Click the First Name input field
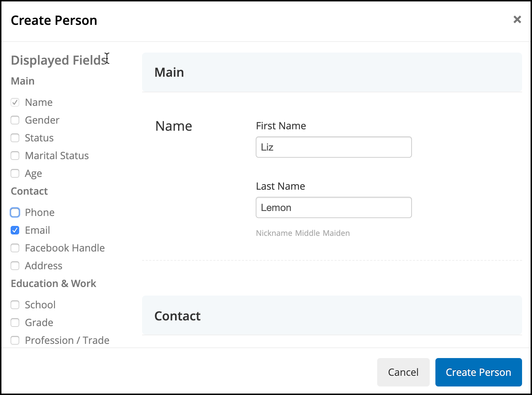This screenshot has width=532, height=395. click(333, 147)
